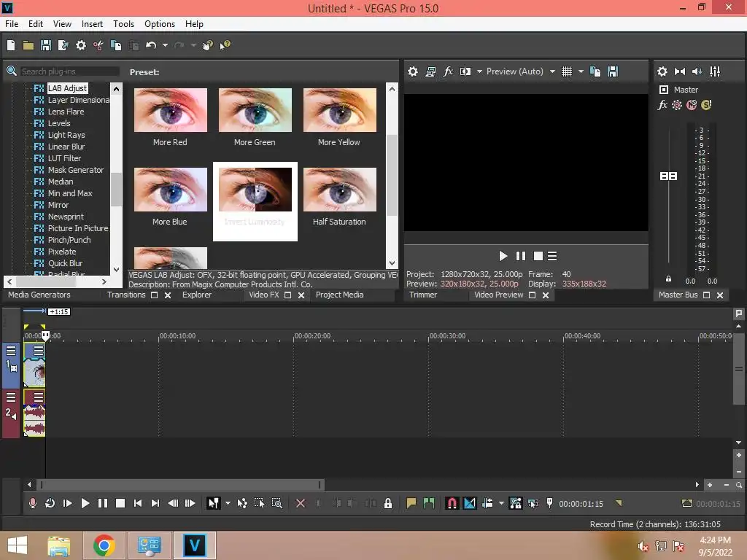Click the Cut scissors icon
This screenshot has height=560, width=747.
98,45
